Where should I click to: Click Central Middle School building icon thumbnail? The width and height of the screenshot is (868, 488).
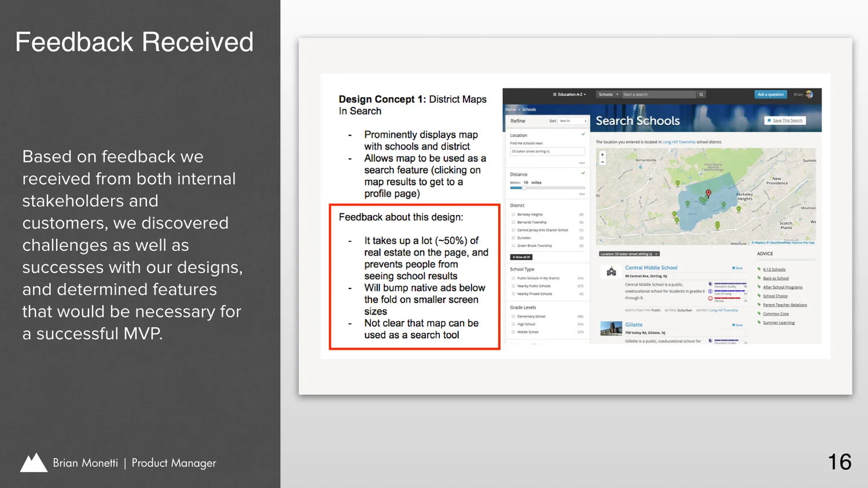[x=611, y=271]
